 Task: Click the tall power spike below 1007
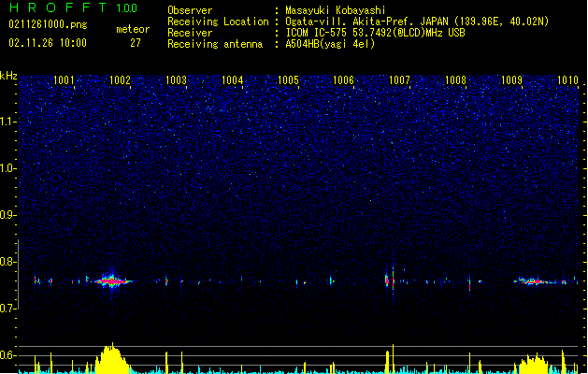393,358
